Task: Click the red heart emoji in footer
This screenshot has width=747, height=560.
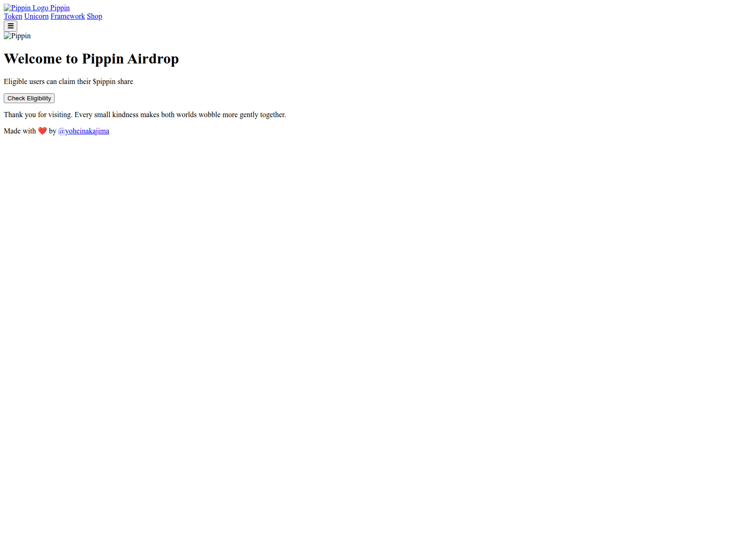Action: 42,131
